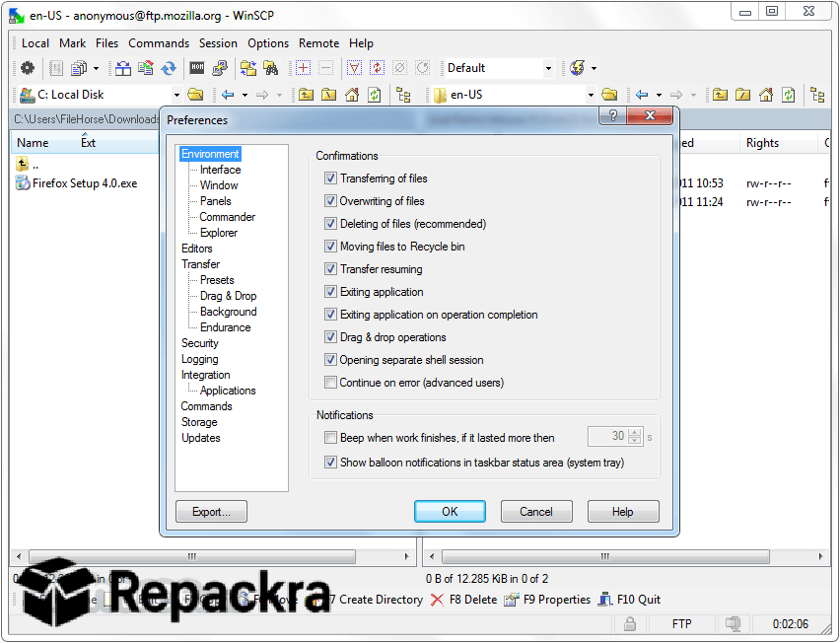Open the Remote menu
Viewport: 840px width, 643px height.
(x=318, y=43)
